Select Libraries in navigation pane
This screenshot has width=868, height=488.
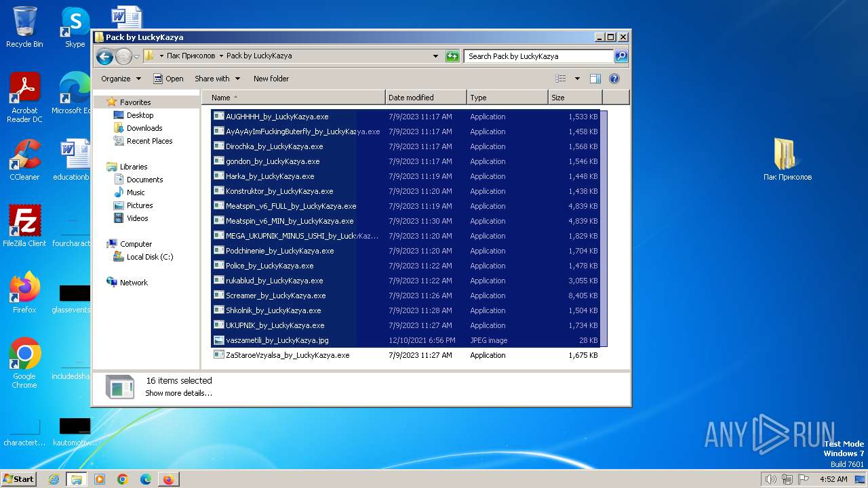click(x=134, y=167)
